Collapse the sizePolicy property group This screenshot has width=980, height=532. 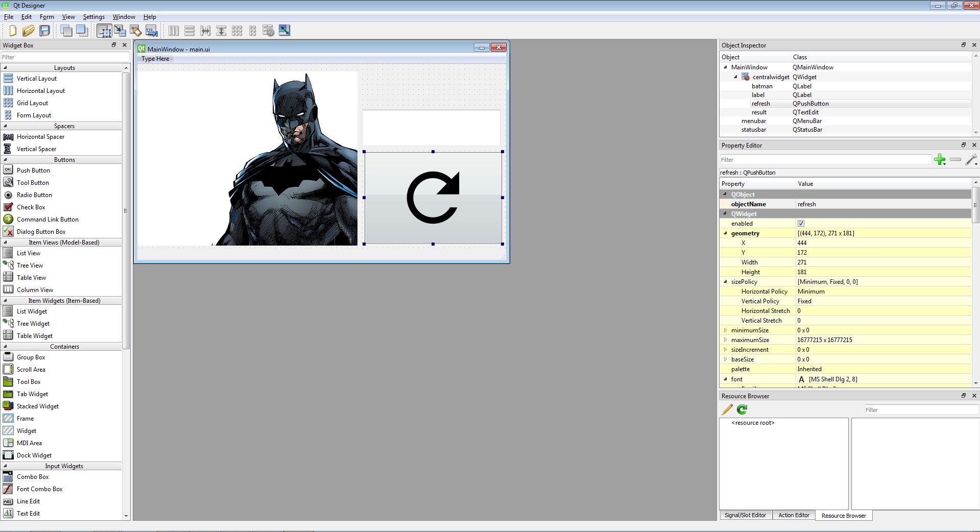coord(725,282)
